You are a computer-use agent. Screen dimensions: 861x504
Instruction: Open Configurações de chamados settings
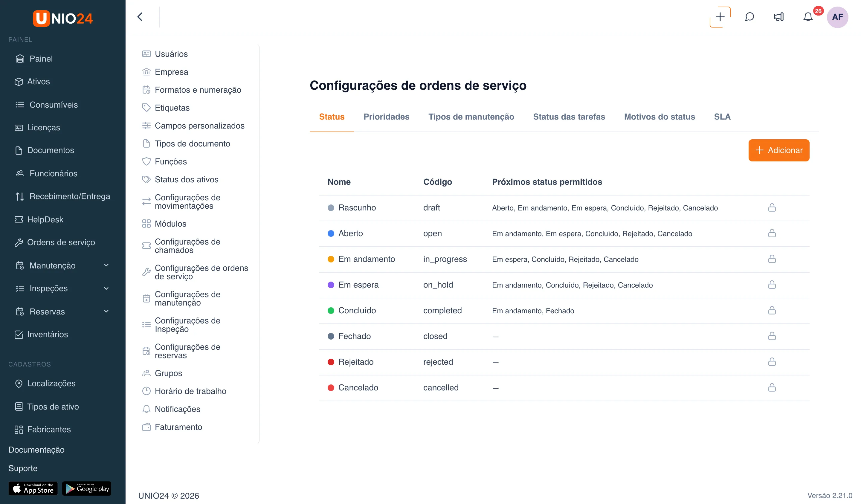(187, 246)
